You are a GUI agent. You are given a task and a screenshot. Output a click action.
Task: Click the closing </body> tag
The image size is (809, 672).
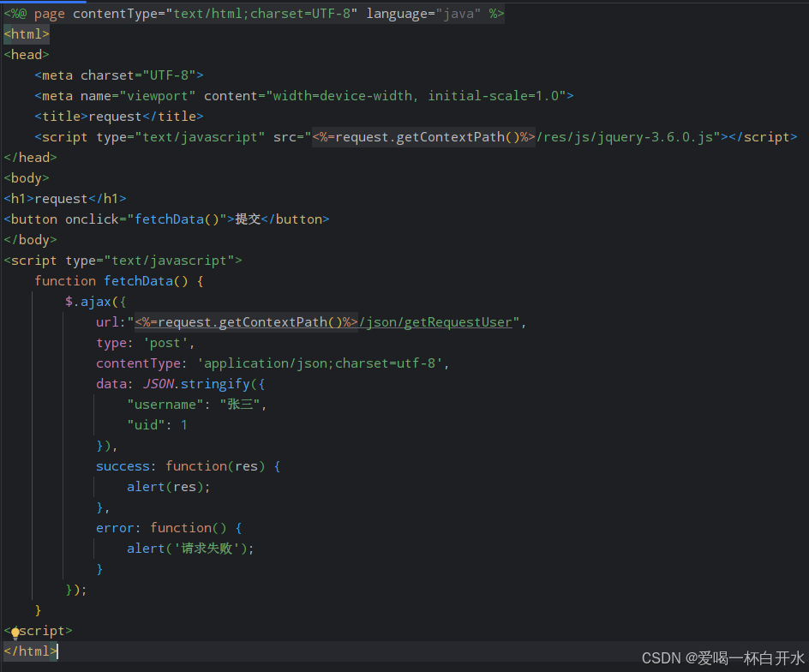coord(31,240)
